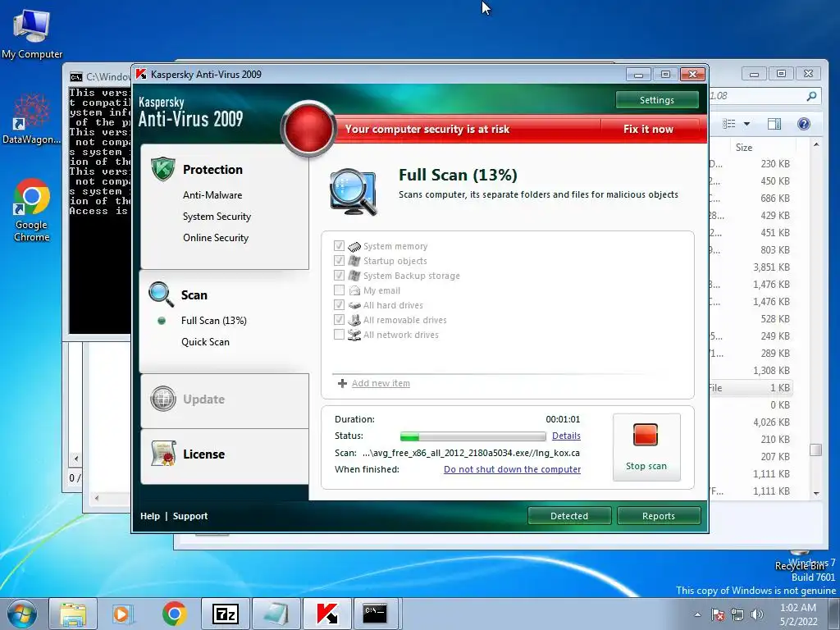
Task: Click the Reports button
Action: pos(659,516)
